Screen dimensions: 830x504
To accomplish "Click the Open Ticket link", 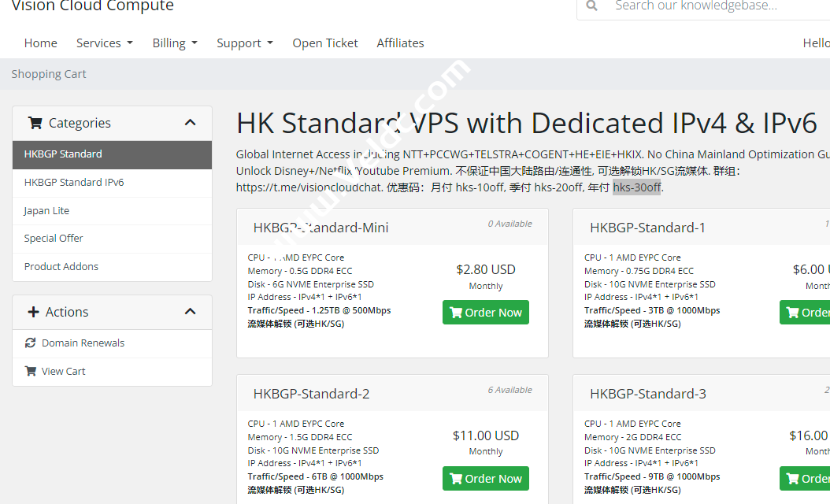I will (325, 43).
